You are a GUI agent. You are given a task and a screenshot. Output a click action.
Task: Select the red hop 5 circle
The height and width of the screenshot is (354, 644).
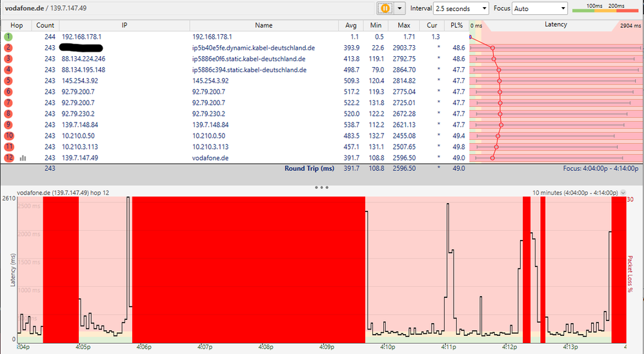(8, 81)
